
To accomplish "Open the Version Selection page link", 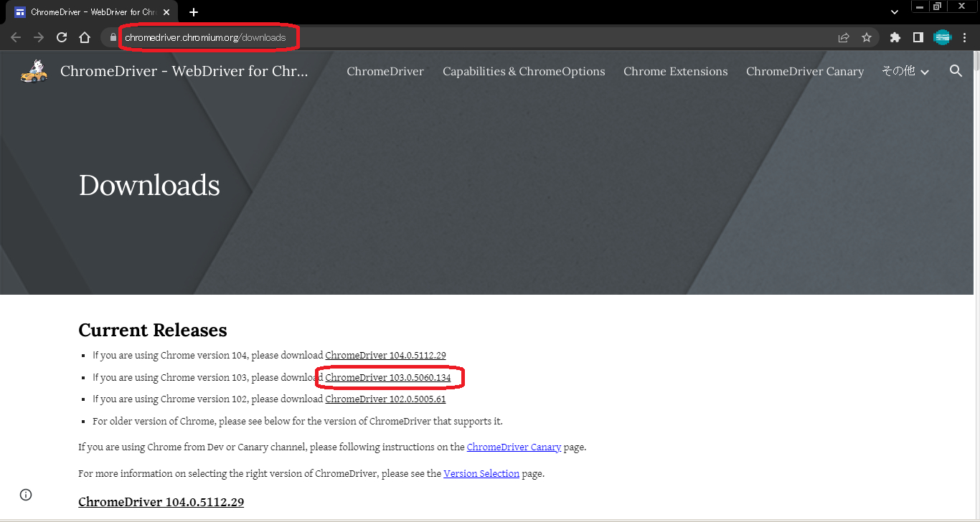I will coord(481,474).
